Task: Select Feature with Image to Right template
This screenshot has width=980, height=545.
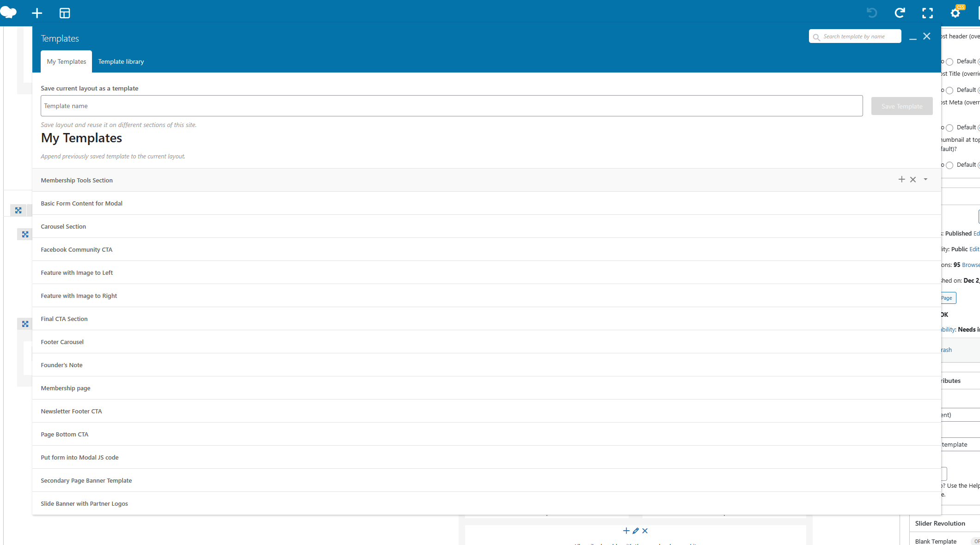Action: pyautogui.click(x=487, y=296)
